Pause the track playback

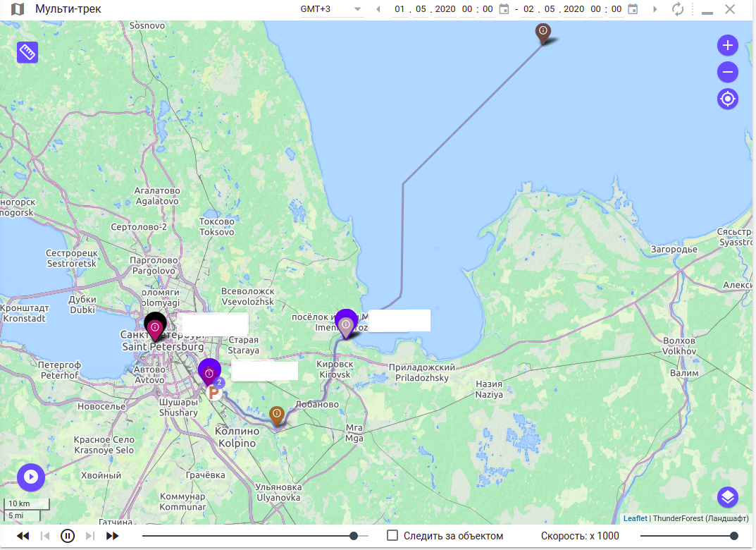67,536
